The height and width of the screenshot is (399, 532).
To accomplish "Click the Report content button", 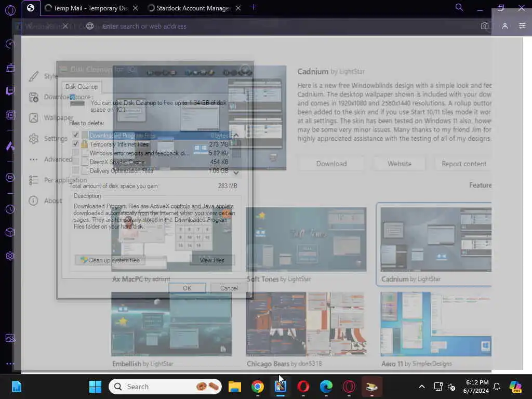I will pos(463,164).
